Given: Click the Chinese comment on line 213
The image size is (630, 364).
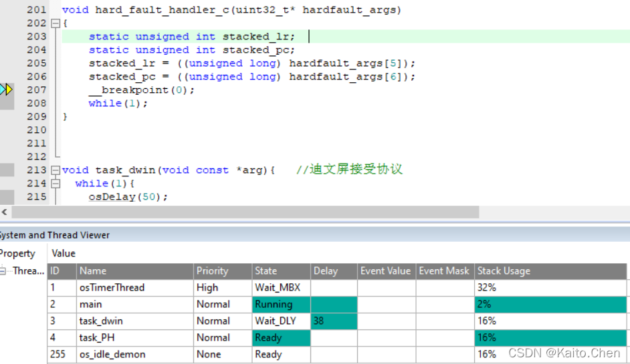Looking at the screenshot, I should click(x=350, y=170).
